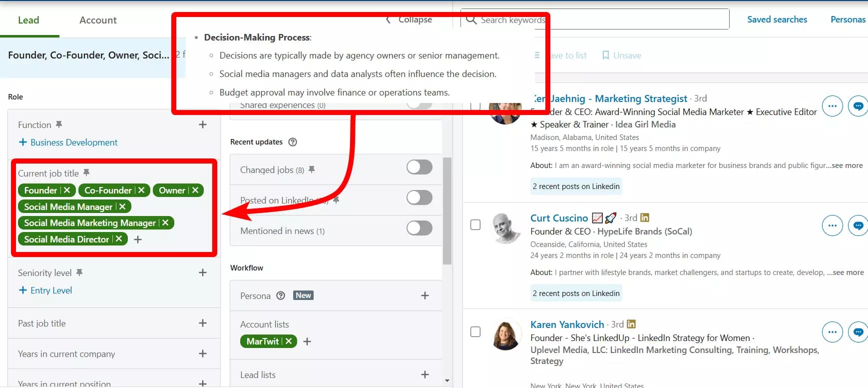Click Curt Cuscino's profile photo
Viewport: 868px width, 388px height.
click(x=505, y=227)
